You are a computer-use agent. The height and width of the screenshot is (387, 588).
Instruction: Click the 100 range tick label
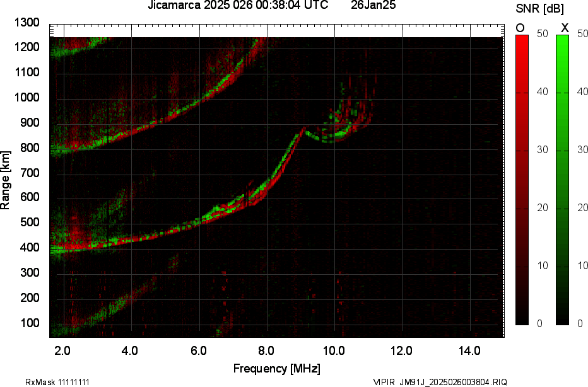coord(30,323)
